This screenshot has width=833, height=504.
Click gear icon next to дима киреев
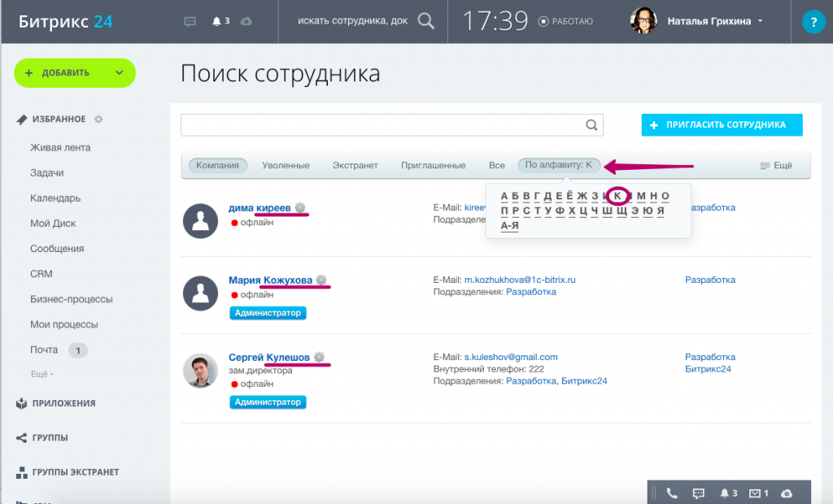tap(300, 207)
